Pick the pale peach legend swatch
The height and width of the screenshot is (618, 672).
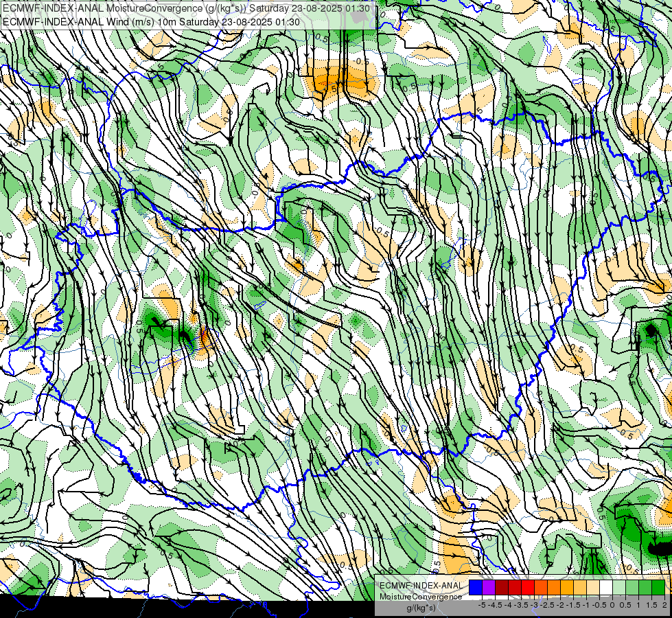click(x=593, y=587)
